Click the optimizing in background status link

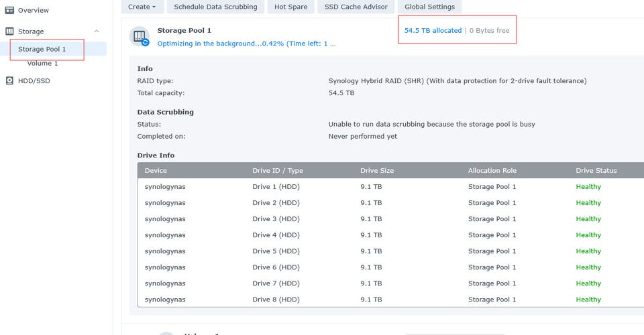click(x=246, y=44)
